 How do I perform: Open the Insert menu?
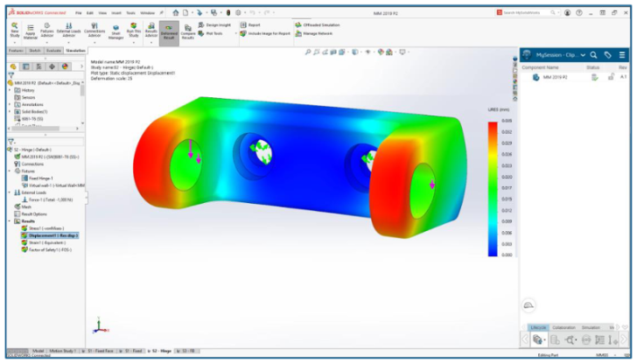pos(116,13)
